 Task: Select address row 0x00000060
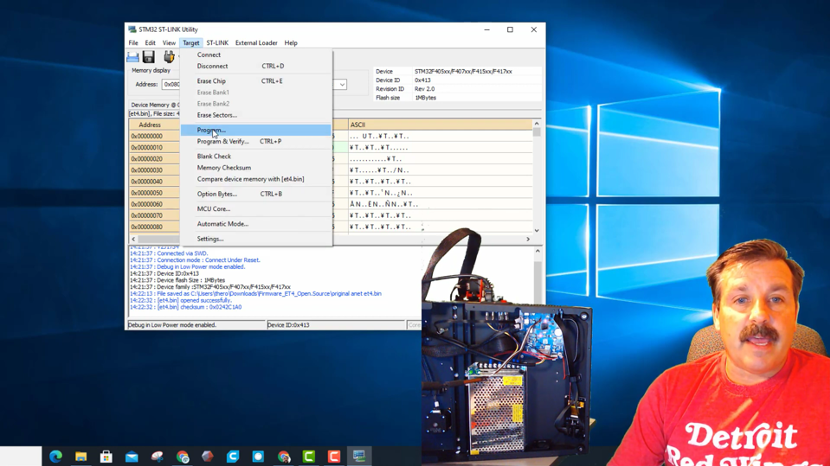click(147, 204)
